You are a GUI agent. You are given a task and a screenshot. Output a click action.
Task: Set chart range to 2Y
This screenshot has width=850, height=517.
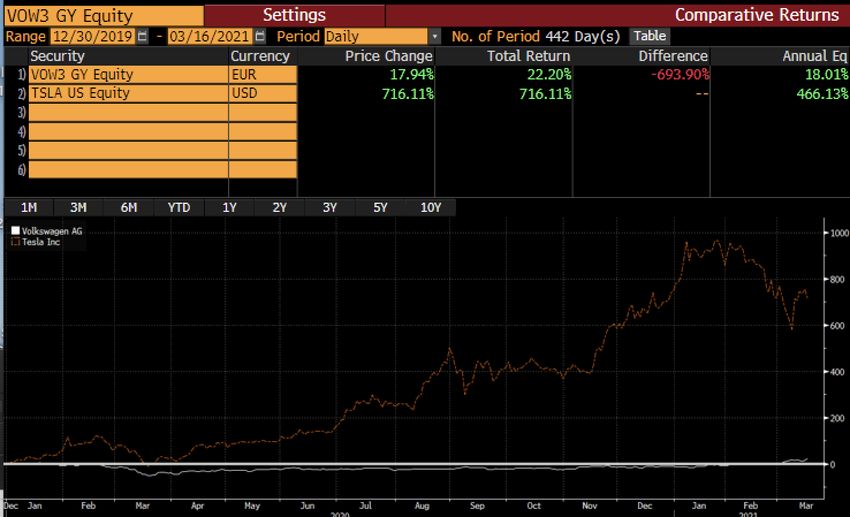pos(280,208)
